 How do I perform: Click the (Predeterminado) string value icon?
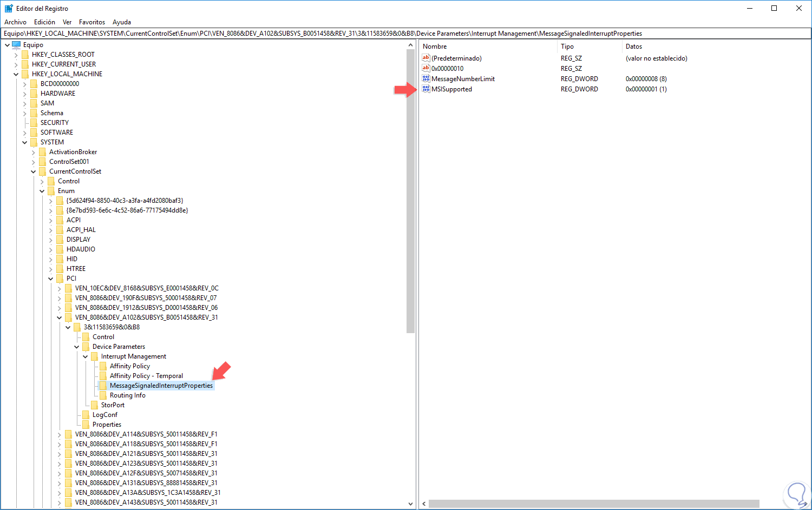pyautogui.click(x=426, y=58)
